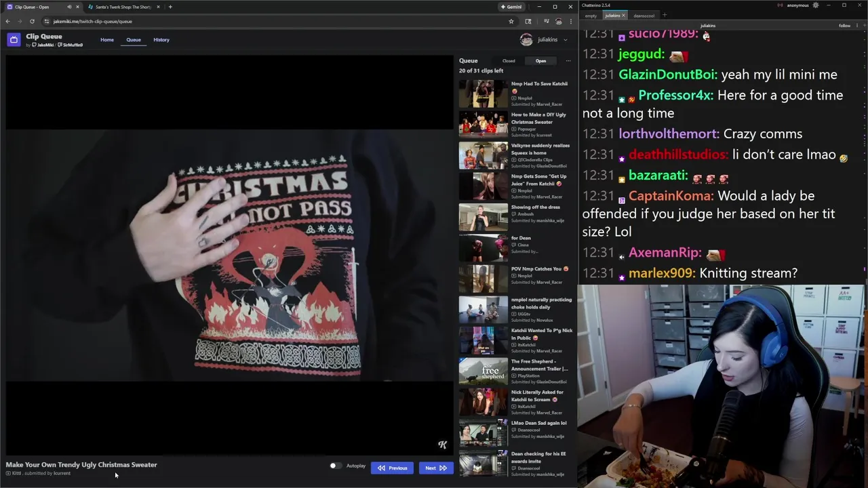Select 'The Free Shepherd Announcement Trailer' clip
Viewport: 868px width, 488px height.
coord(517,371)
